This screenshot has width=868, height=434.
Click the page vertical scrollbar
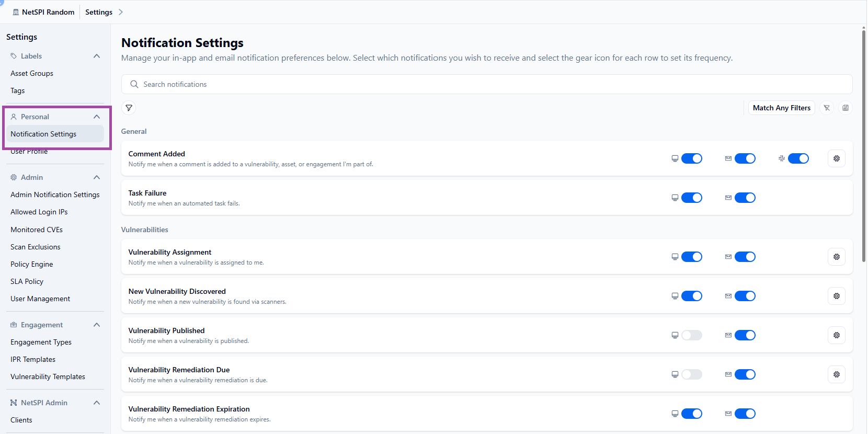coord(864,146)
